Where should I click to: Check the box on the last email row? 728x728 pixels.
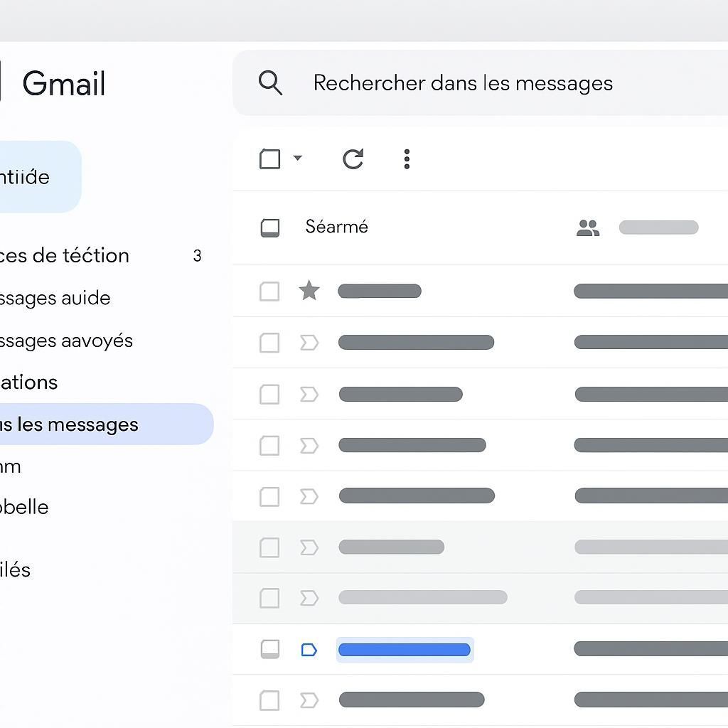(269, 700)
